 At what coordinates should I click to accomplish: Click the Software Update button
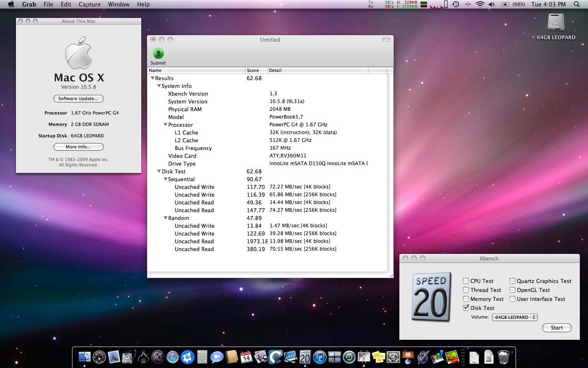coord(78,99)
